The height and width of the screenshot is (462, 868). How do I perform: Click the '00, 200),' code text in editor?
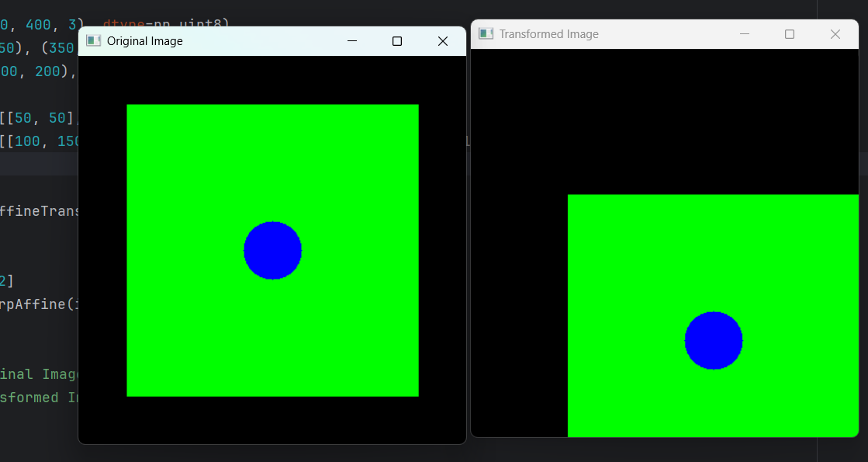point(38,71)
